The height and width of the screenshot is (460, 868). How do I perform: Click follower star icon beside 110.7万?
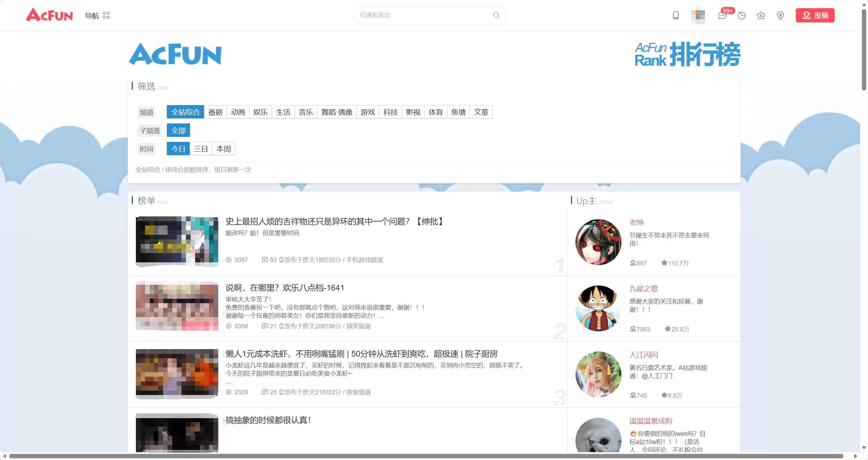[664, 263]
